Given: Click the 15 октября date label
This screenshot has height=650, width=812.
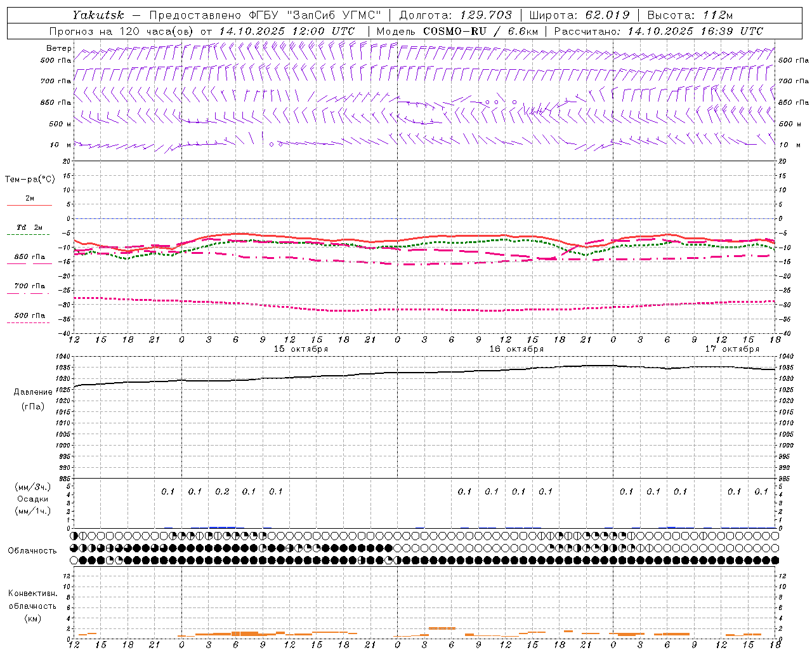Looking at the screenshot, I should pos(301,349).
